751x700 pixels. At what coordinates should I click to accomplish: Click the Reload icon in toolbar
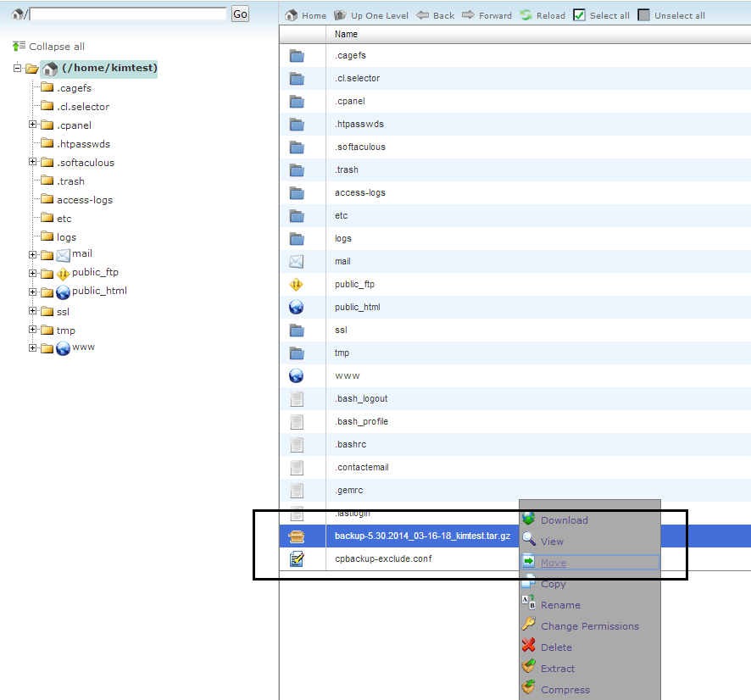coord(526,15)
